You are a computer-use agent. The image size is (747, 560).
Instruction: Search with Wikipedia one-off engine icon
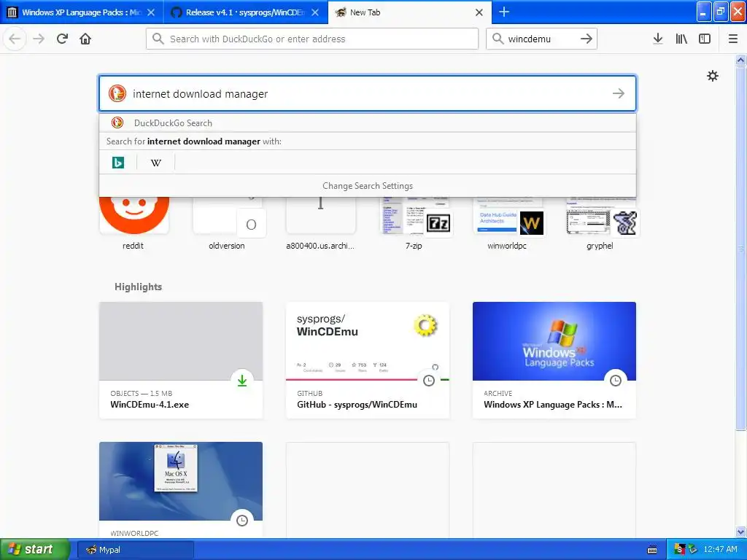156,163
